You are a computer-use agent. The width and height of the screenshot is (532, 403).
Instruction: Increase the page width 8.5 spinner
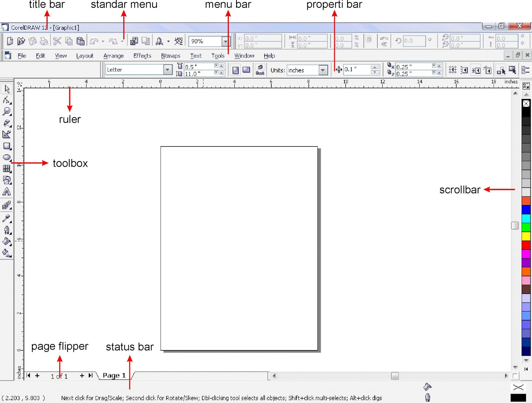pos(222,66)
